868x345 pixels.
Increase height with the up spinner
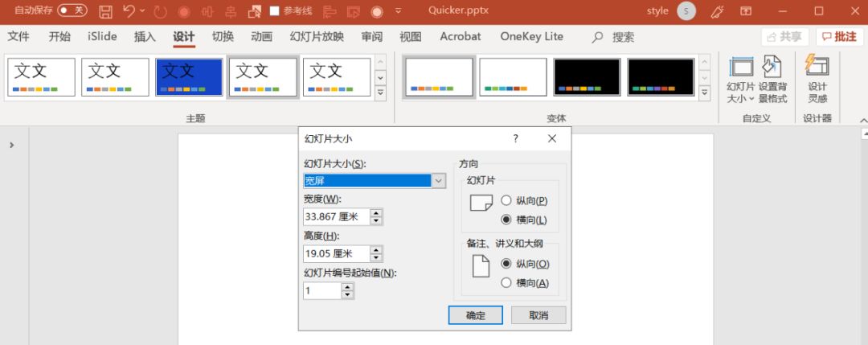[376, 250]
